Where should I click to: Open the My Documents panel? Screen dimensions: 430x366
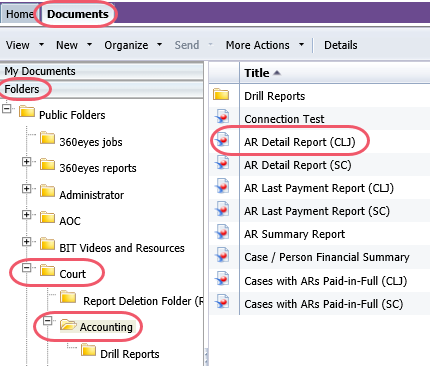coord(101,71)
